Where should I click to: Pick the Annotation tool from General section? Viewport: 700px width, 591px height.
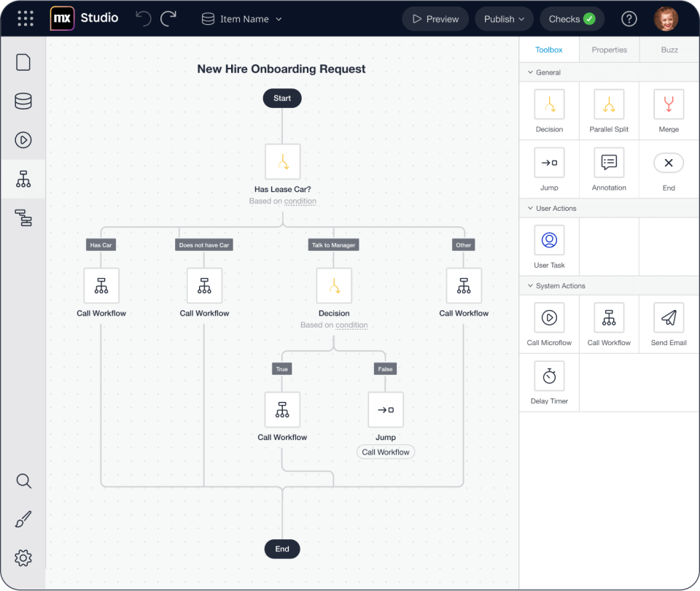pos(609,163)
